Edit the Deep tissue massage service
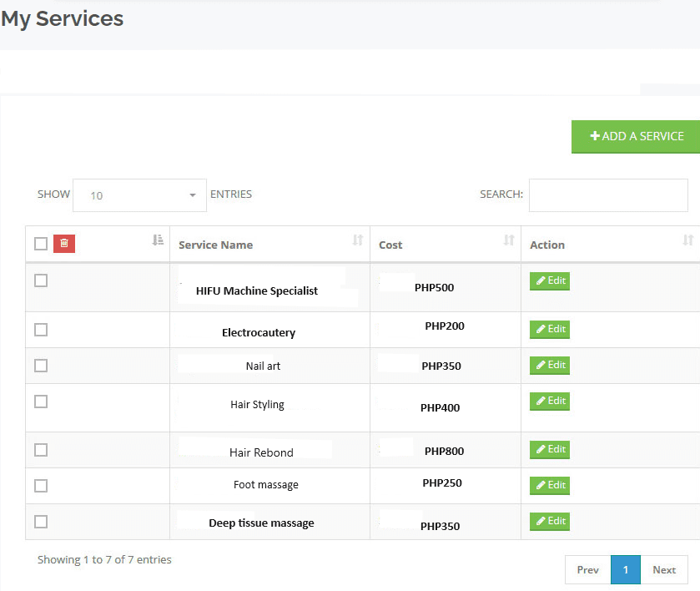Viewport: 700px width, 591px height. click(x=550, y=522)
